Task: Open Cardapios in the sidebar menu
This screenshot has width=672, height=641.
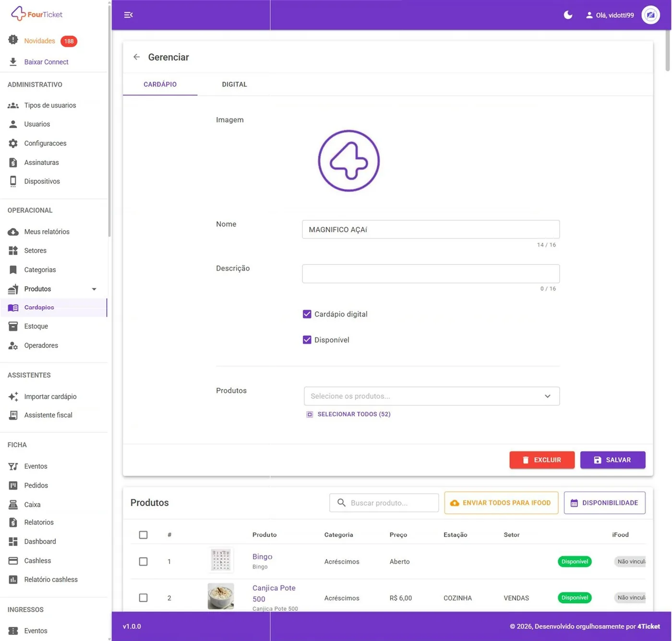Action: [x=53, y=308]
